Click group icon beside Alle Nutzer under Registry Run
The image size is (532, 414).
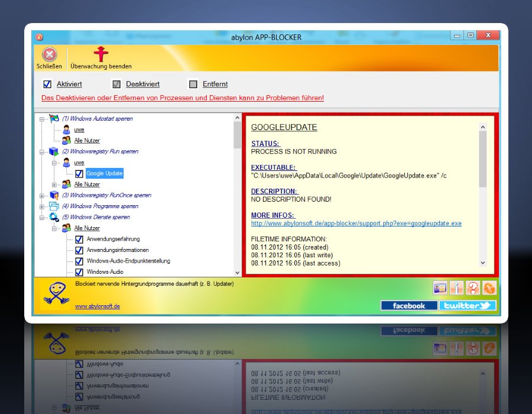(66, 185)
